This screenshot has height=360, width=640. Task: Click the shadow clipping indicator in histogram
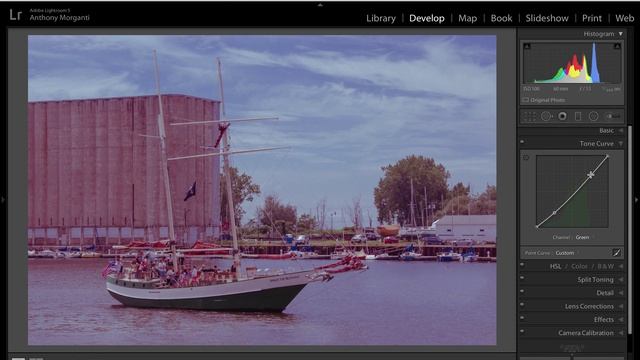tap(527, 46)
